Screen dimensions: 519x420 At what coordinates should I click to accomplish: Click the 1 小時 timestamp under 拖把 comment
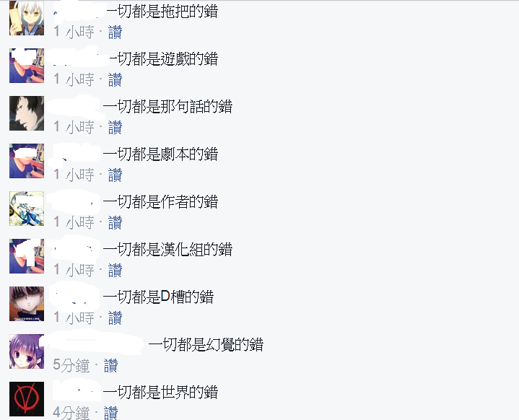click(74, 32)
